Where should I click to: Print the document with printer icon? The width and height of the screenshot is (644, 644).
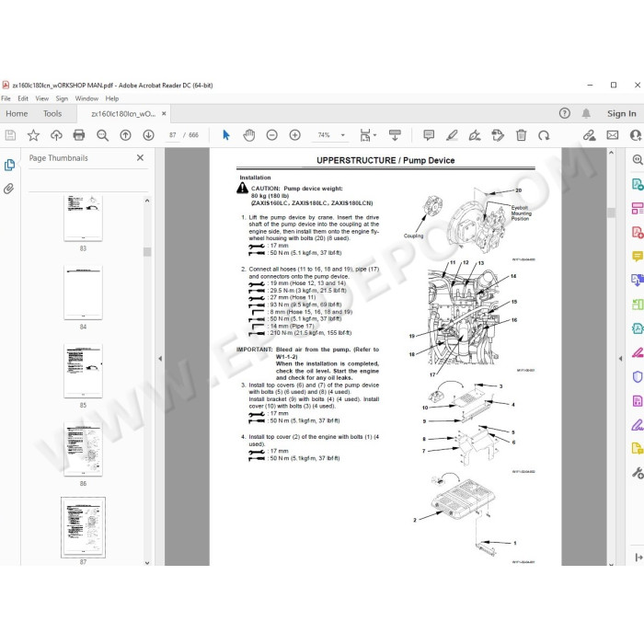tap(79, 135)
